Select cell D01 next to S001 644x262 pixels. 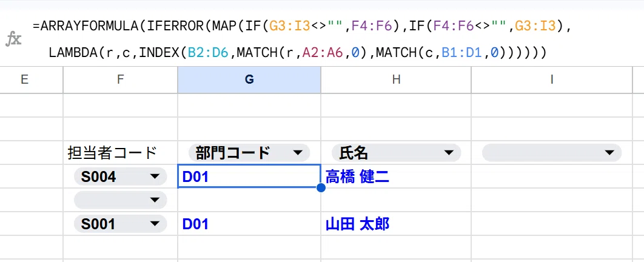click(x=249, y=224)
